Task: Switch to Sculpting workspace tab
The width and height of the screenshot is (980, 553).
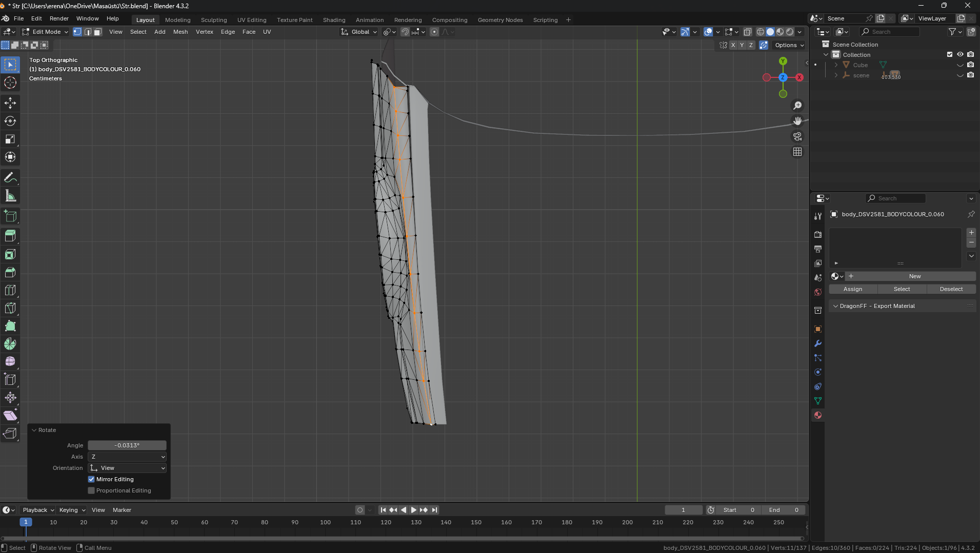Action: click(214, 20)
